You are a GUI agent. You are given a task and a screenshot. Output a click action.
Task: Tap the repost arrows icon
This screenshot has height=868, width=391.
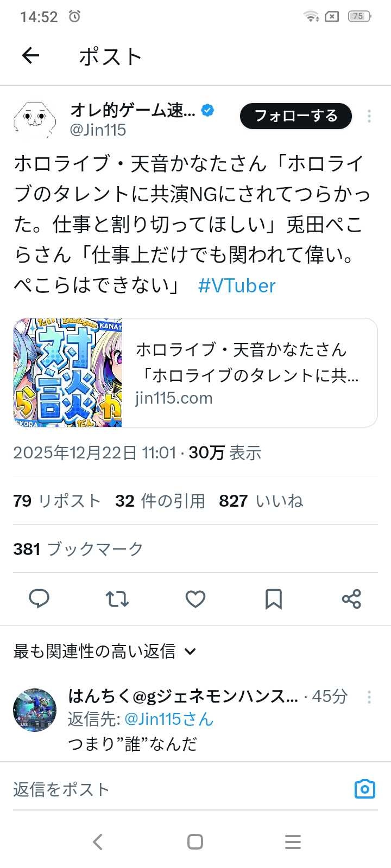pyautogui.click(x=117, y=599)
